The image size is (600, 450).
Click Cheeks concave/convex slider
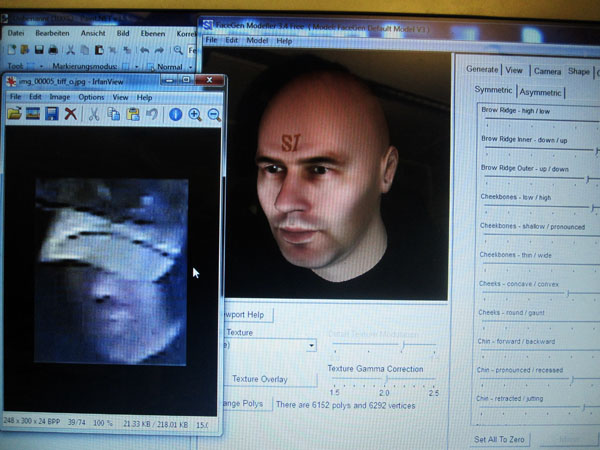point(540,293)
